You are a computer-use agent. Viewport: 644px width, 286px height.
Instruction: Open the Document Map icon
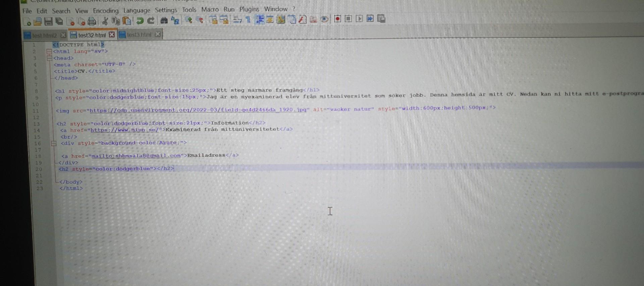pos(281,19)
